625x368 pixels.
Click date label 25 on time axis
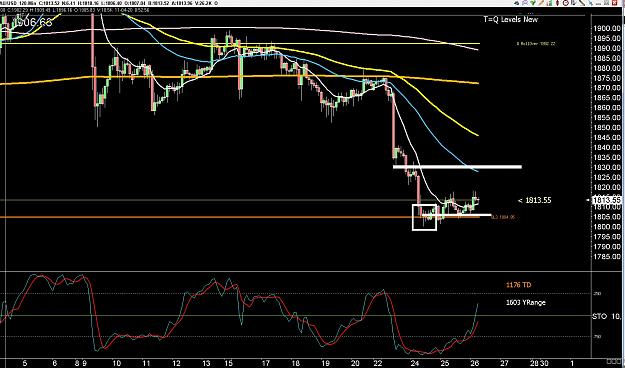point(445,363)
